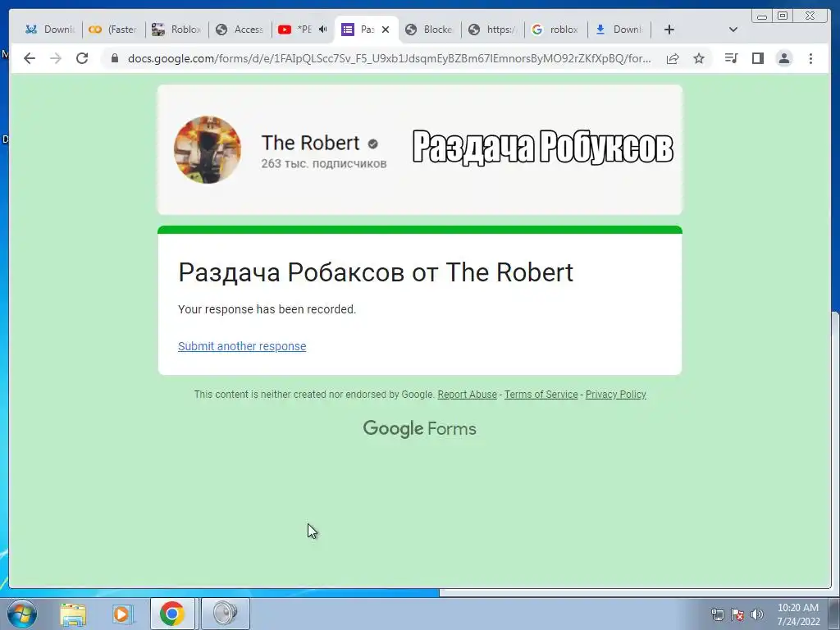This screenshot has width=840, height=630.
Task: Switch to the YouTube *PE tab
Action: 295,30
